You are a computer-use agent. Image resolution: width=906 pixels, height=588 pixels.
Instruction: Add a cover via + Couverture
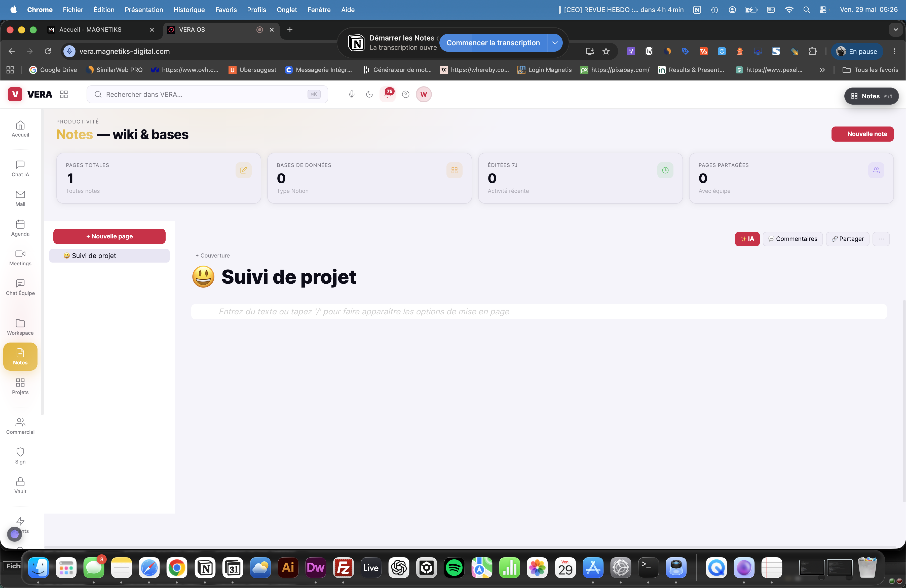(212, 256)
